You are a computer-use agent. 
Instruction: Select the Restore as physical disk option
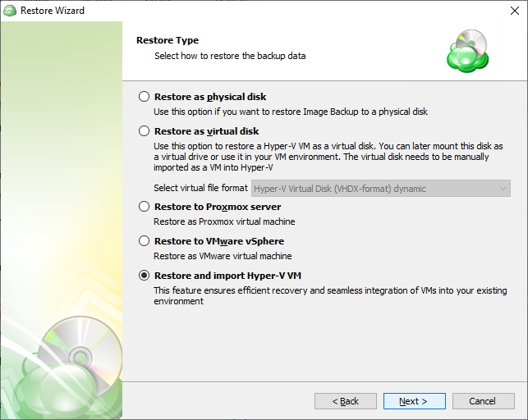(x=145, y=97)
